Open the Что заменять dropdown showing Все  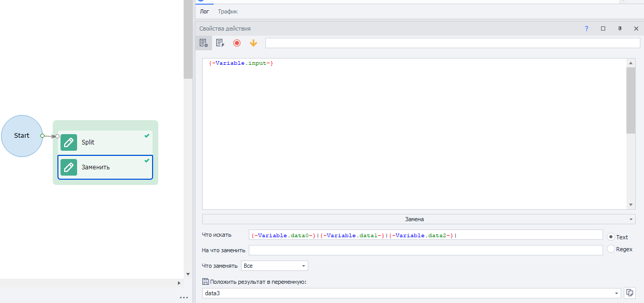tap(274, 266)
